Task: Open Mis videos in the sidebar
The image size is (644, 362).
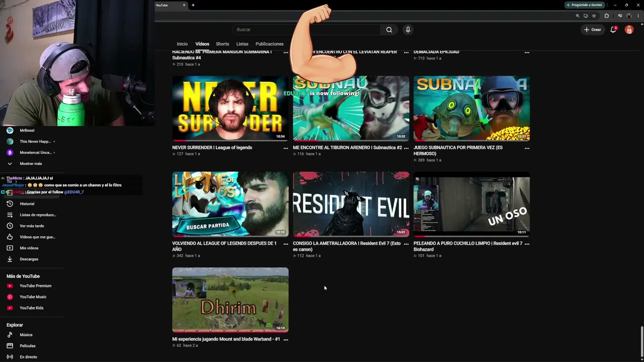Action: (23, 248)
